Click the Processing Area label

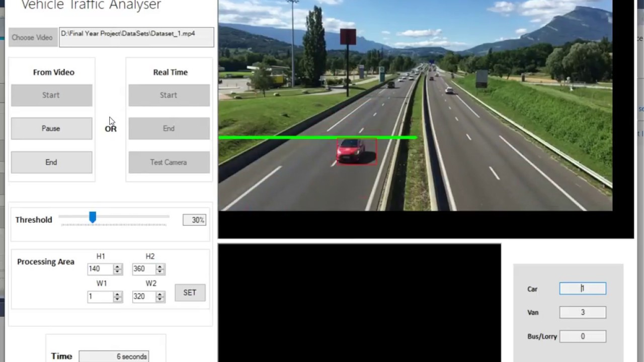coord(46,262)
